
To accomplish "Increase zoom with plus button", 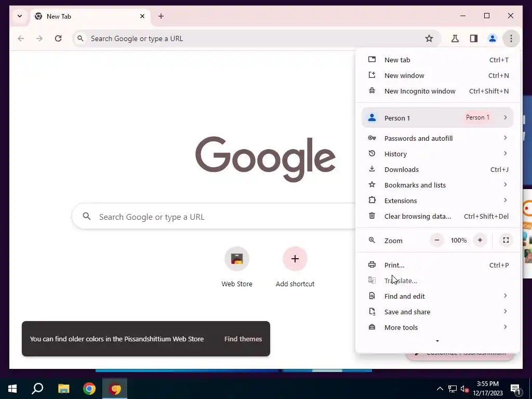I will 480,240.
